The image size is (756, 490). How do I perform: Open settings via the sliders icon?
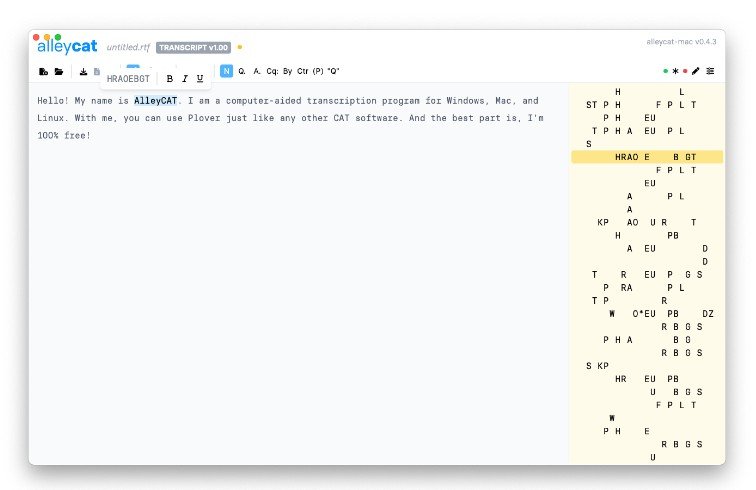click(x=710, y=71)
